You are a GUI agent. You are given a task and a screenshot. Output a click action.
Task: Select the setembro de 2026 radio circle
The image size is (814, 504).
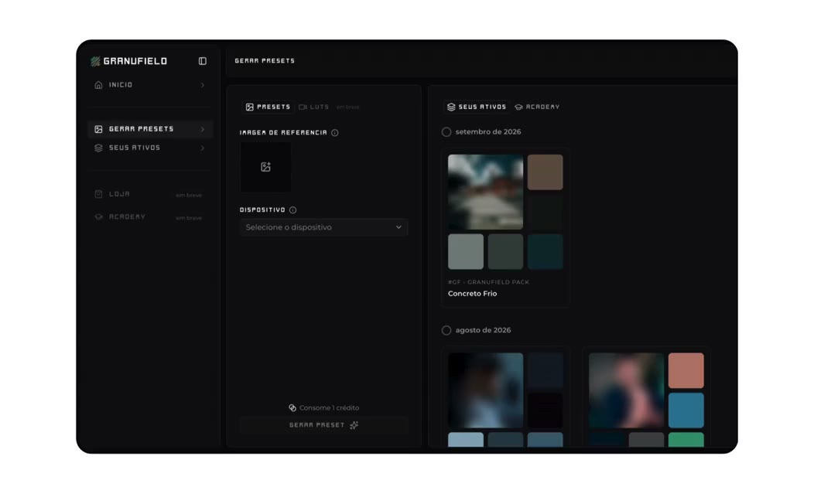(x=446, y=132)
